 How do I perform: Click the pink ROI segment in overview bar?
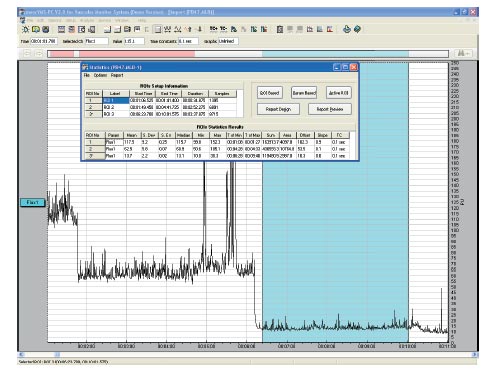(x=137, y=54)
